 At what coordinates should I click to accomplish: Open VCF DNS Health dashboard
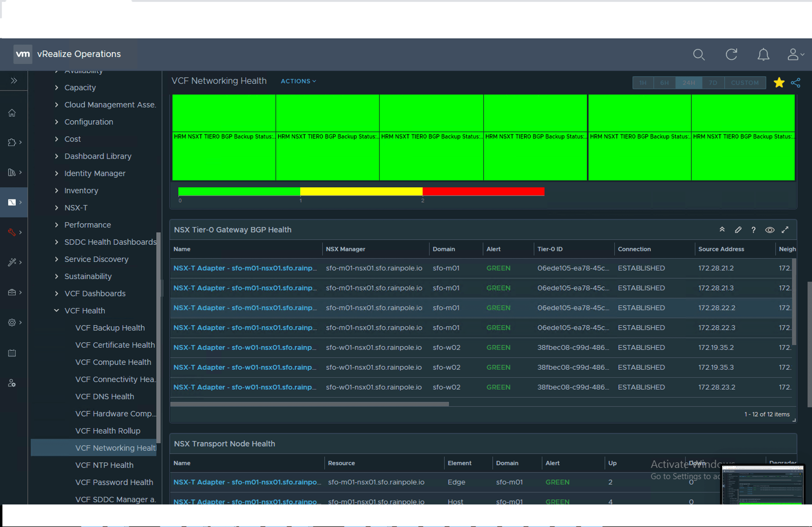point(104,396)
